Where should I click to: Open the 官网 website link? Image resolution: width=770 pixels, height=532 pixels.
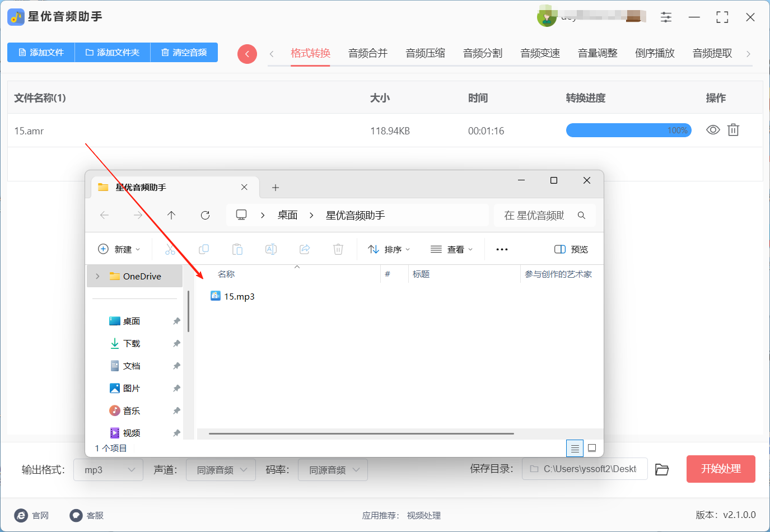click(32, 515)
